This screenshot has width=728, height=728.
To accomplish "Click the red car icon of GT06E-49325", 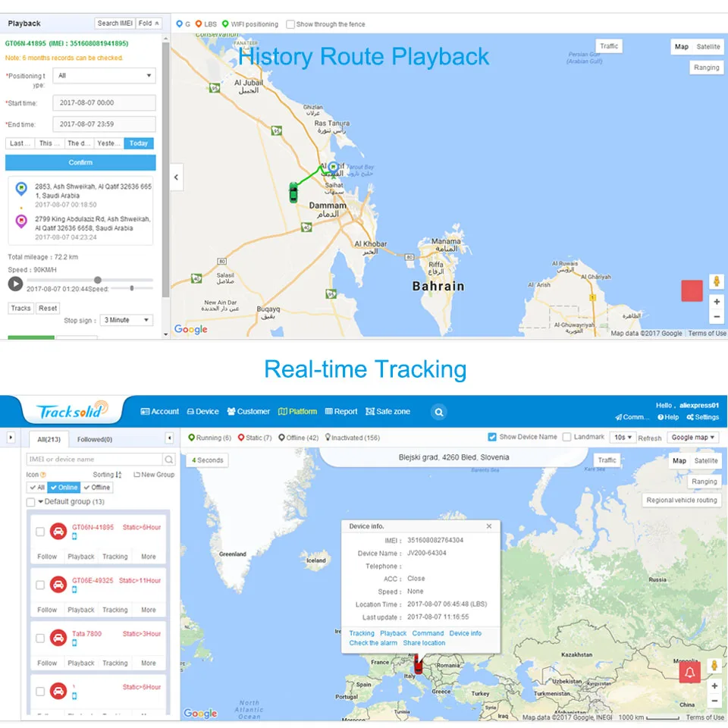I will 58,585.
